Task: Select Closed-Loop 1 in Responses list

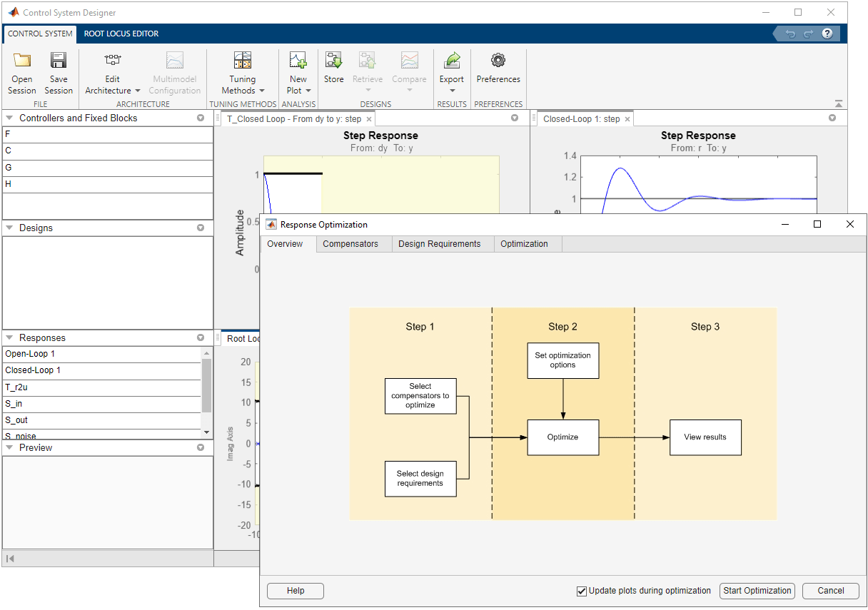Action: click(33, 370)
